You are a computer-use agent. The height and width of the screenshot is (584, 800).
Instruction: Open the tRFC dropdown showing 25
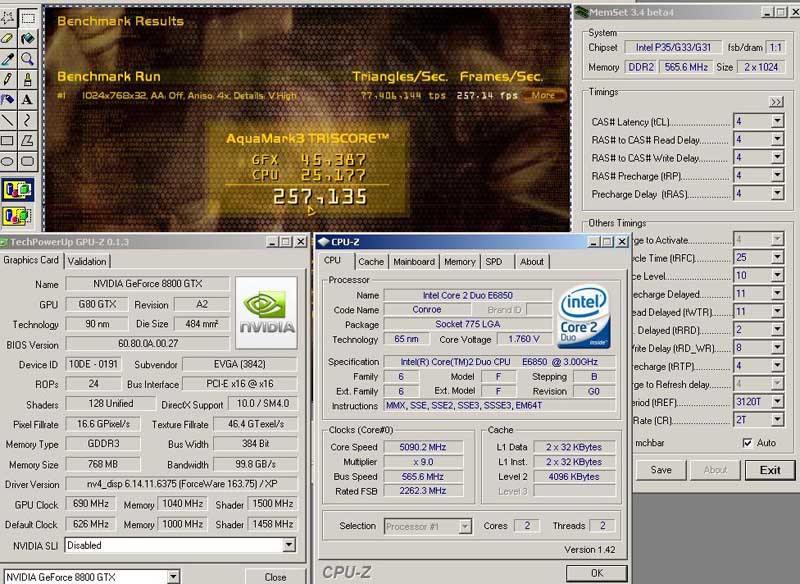(x=777, y=257)
